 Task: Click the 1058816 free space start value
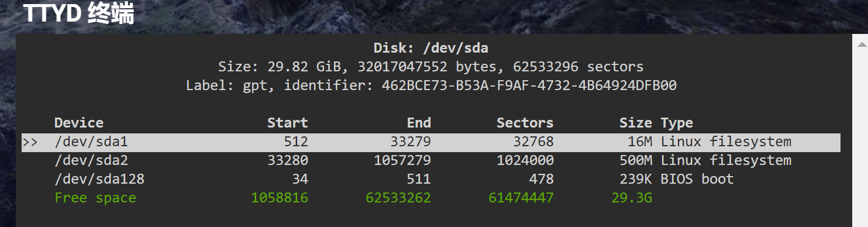coord(280,198)
